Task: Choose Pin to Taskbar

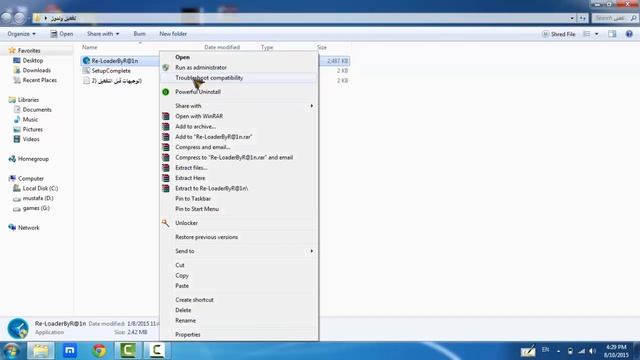Action: [193, 198]
